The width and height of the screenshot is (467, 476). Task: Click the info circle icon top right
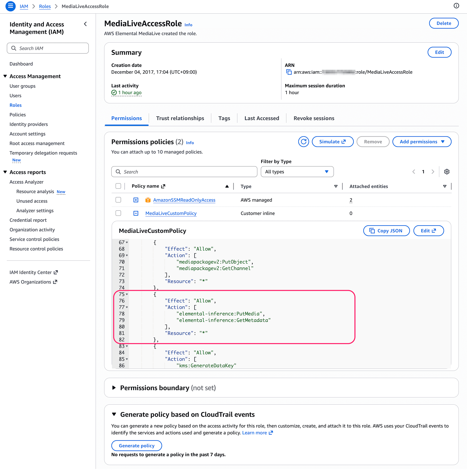coord(456,6)
